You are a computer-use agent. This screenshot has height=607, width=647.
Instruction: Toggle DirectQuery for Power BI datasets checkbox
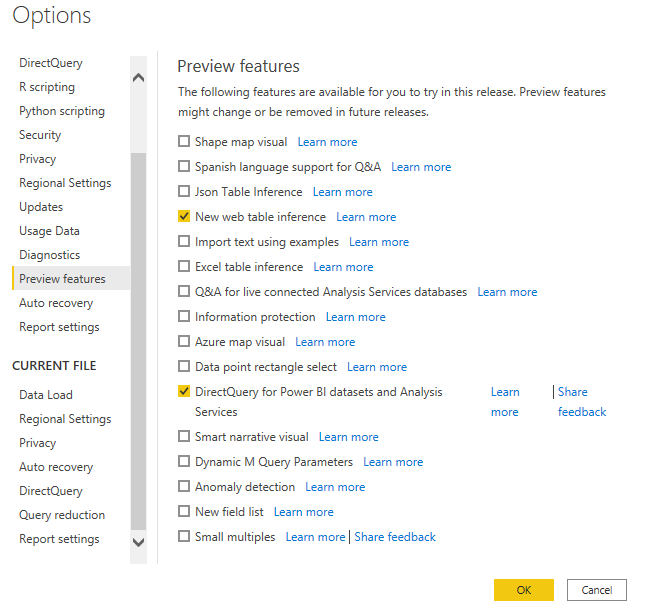click(184, 392)
